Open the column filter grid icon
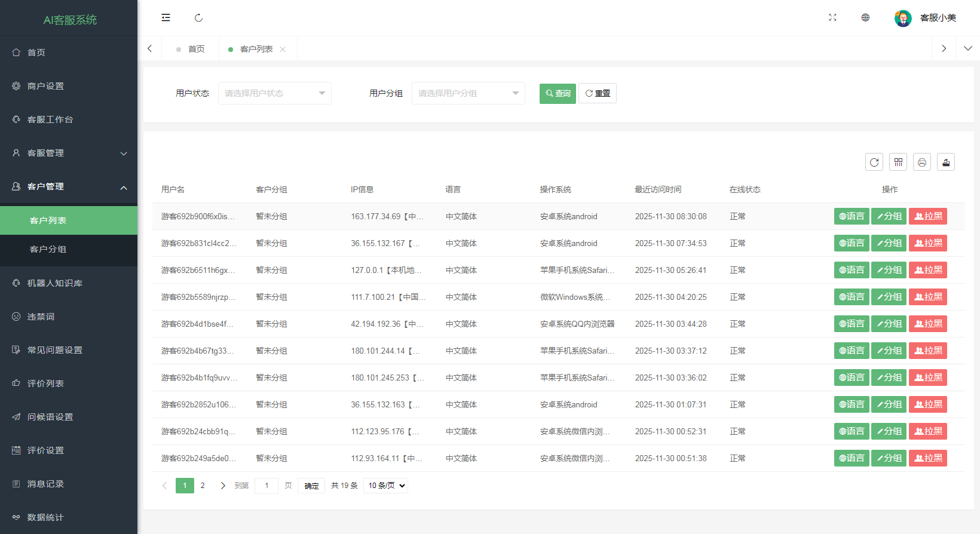The width and height of the screenshot is (980, 534). pyautogui.click(x=898, y=162)
